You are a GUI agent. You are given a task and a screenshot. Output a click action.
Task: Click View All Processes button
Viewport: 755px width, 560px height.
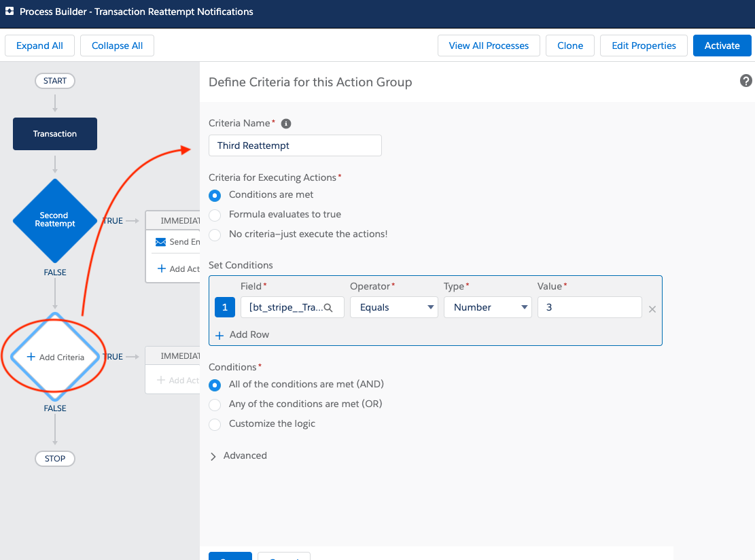(489, 46)
